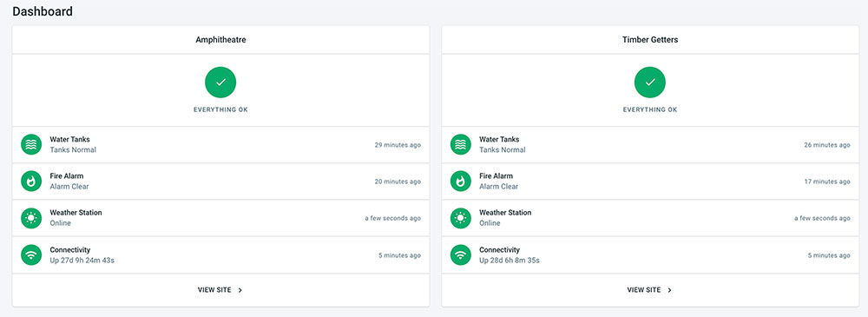
Task: Click 'Alarm Clear' status in Timber Getters card
Action: tap(499, 187)
